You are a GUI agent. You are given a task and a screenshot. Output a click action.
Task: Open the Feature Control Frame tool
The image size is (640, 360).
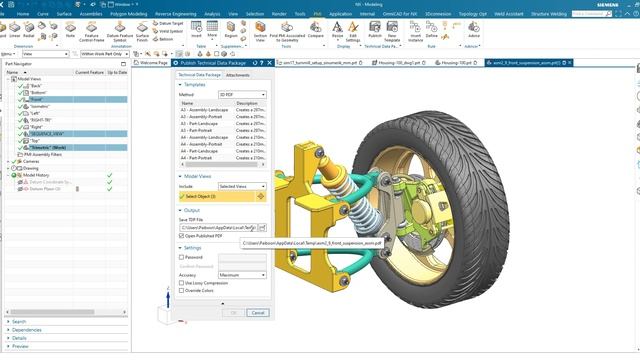pos(91,32)
